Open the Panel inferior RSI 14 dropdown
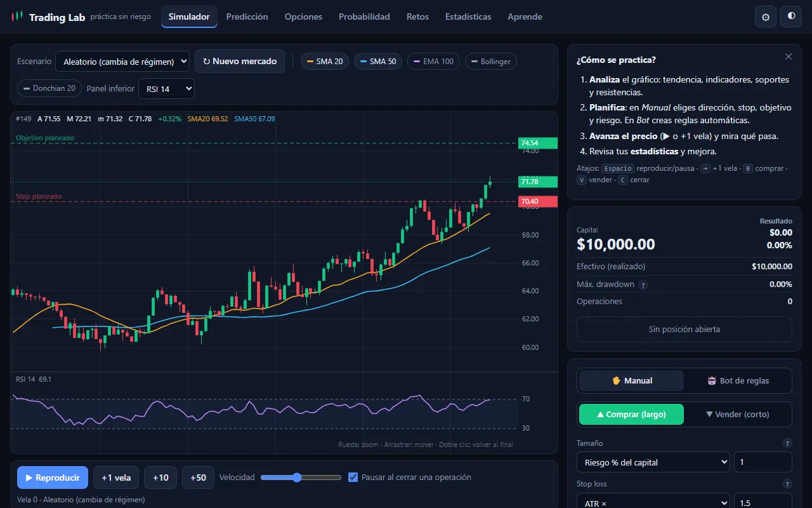 (166, 89)
